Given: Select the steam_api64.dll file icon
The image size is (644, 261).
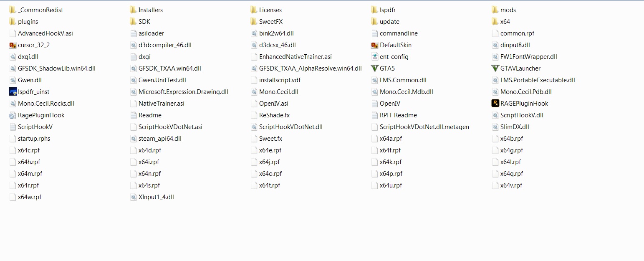Looking at the screenshot, I should click(133, 138).
